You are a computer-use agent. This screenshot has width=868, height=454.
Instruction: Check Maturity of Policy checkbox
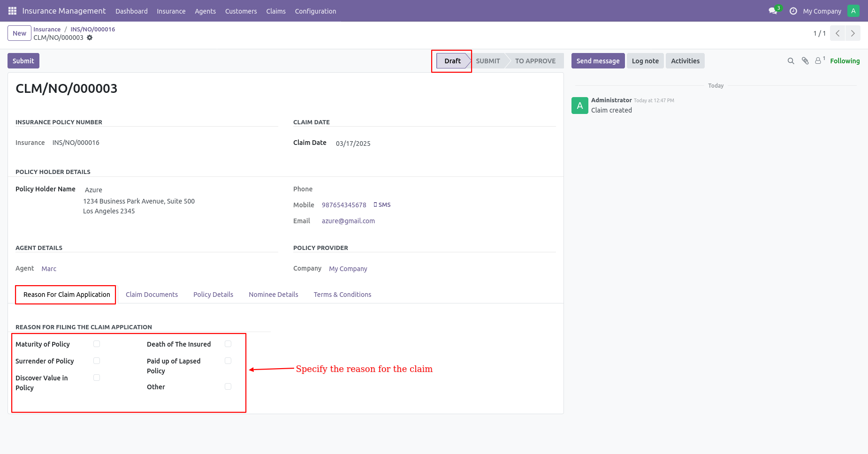click(x=97, y=344)
